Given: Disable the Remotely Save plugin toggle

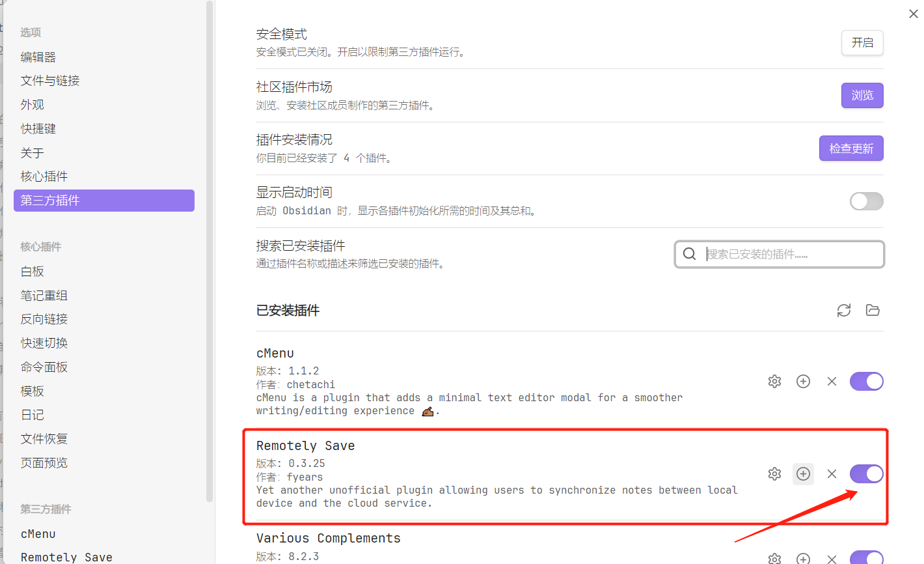Looking at the screenshot, I should (x=866, y=474).
